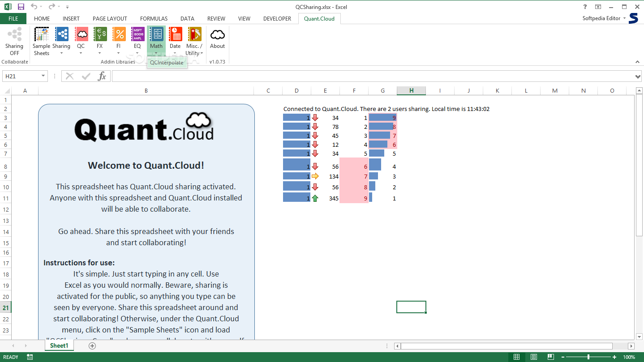
Task: Switch to the DEVELOPER tab
Action: coord(277,18)
